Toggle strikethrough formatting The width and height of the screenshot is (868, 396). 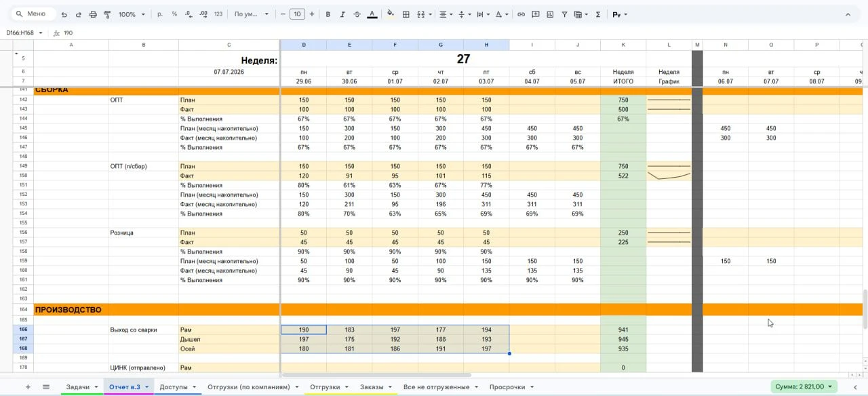[x=357, y=14]
